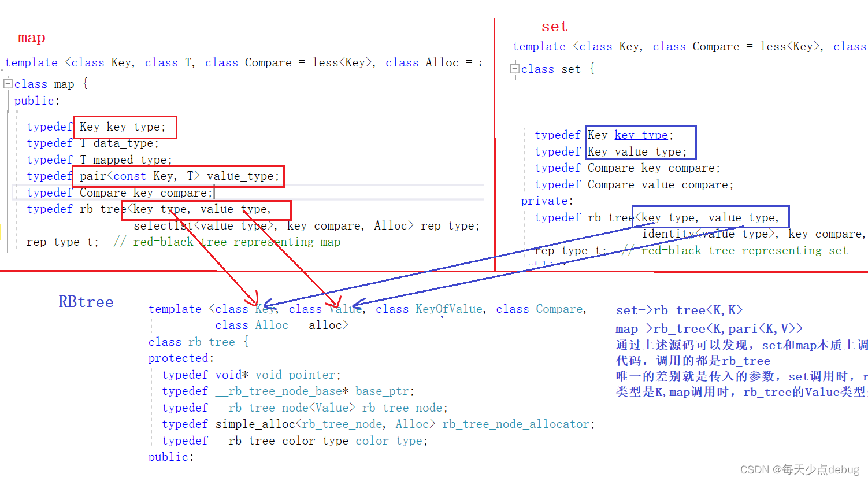Click the 'identity<value_type>' line in set
The width and height of the screenshot is (868, 481).
pos(754,234)
